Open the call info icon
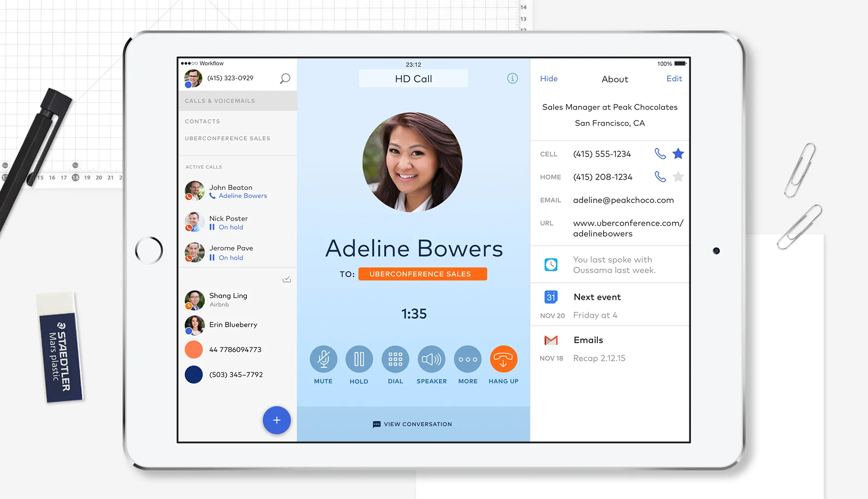This screenshot has width=868, height=499. pos(512,79)
